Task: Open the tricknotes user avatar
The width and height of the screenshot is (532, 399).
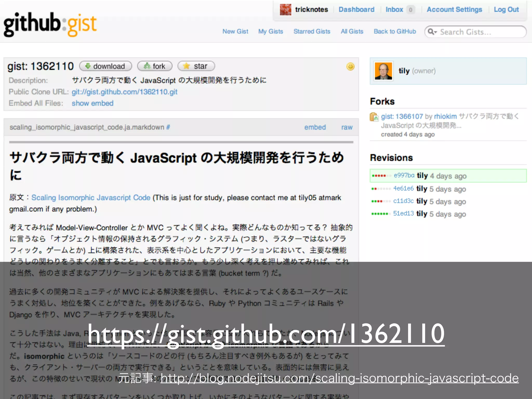Action: coord(285,10)
